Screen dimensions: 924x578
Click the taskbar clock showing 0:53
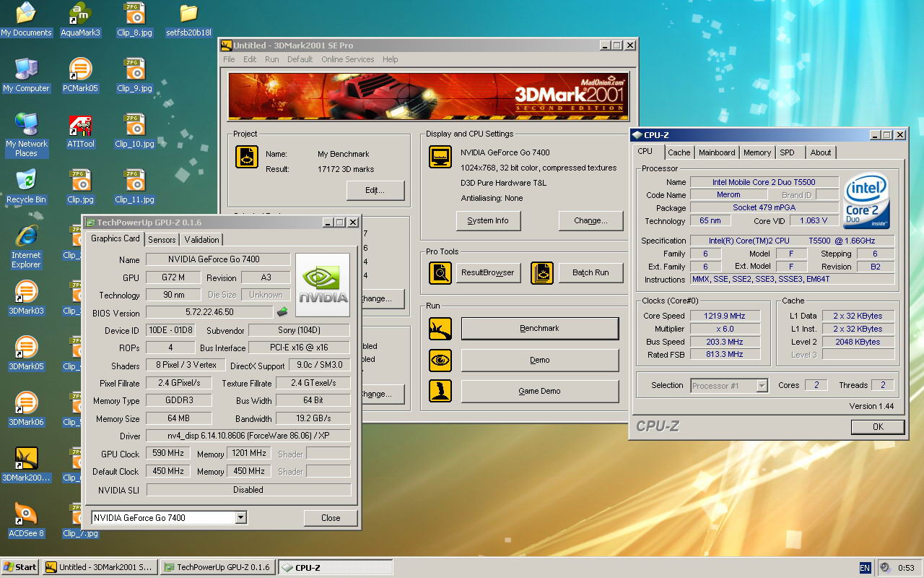(x=906, y=568)
